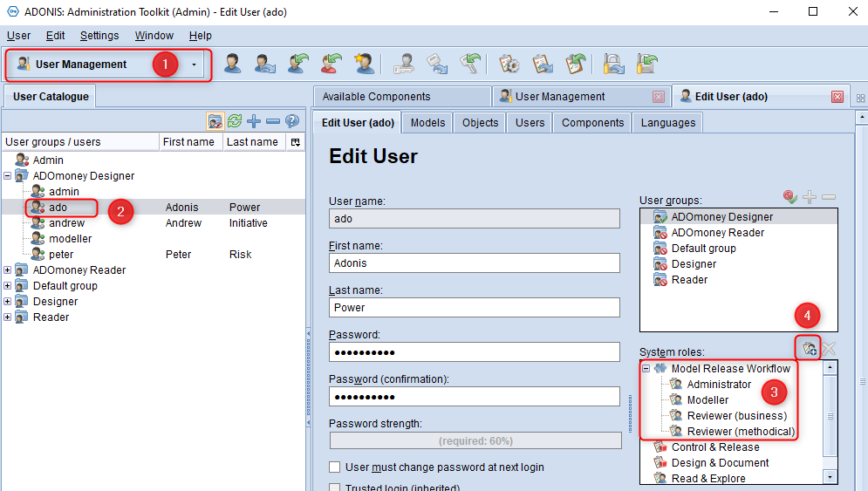Click the plus icon above the User groups list
The height and width of the screenshot is (491, 868).
click(810, 196)
